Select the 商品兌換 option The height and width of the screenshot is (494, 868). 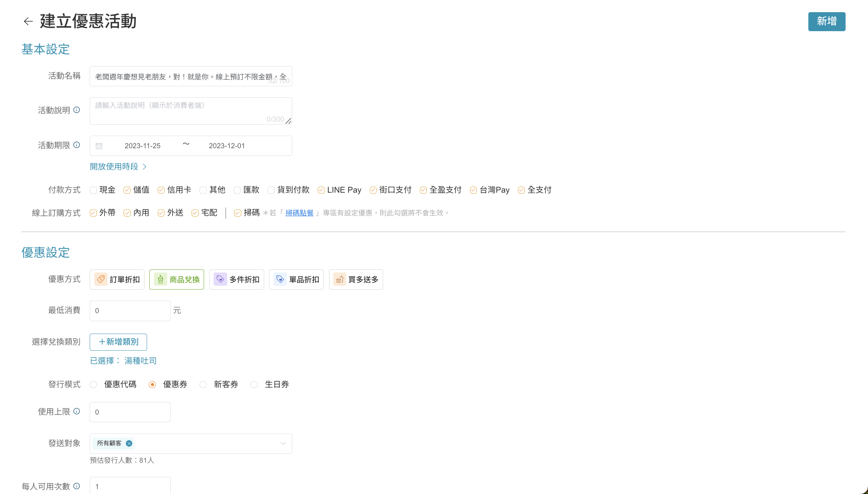[x=177, y=280]
